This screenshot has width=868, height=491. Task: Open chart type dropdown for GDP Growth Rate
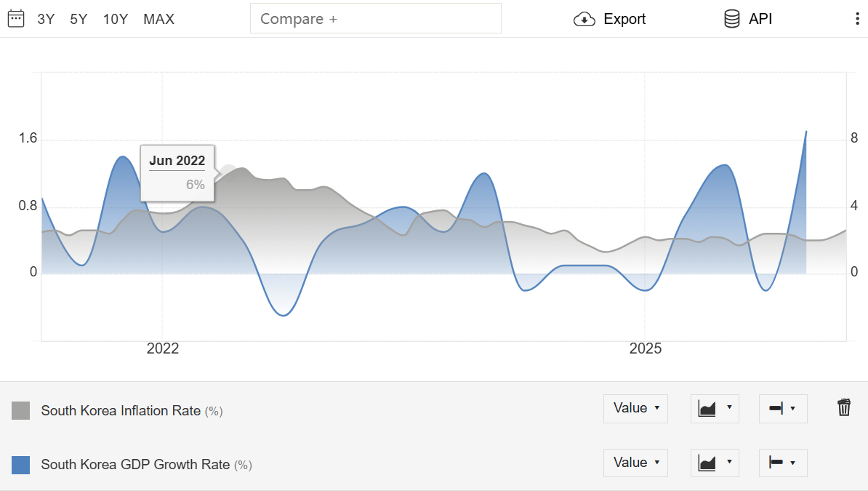[715, 463]
